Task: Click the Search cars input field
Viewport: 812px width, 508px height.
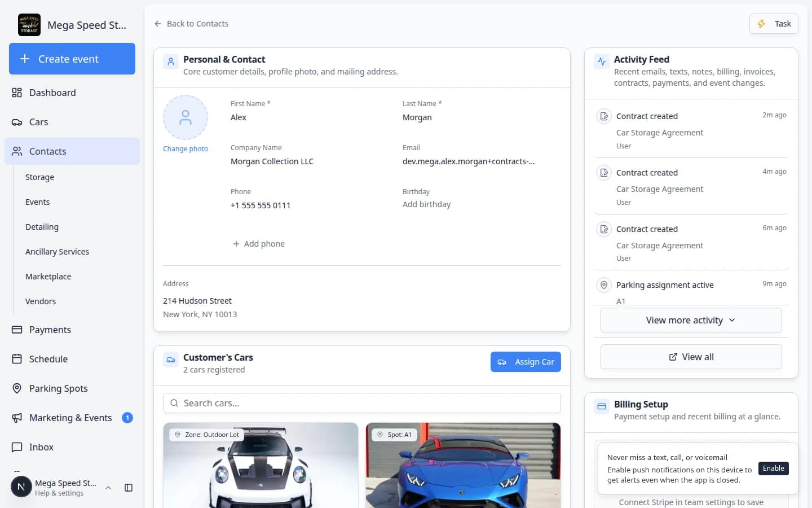Action: click(x=362, y=403)
